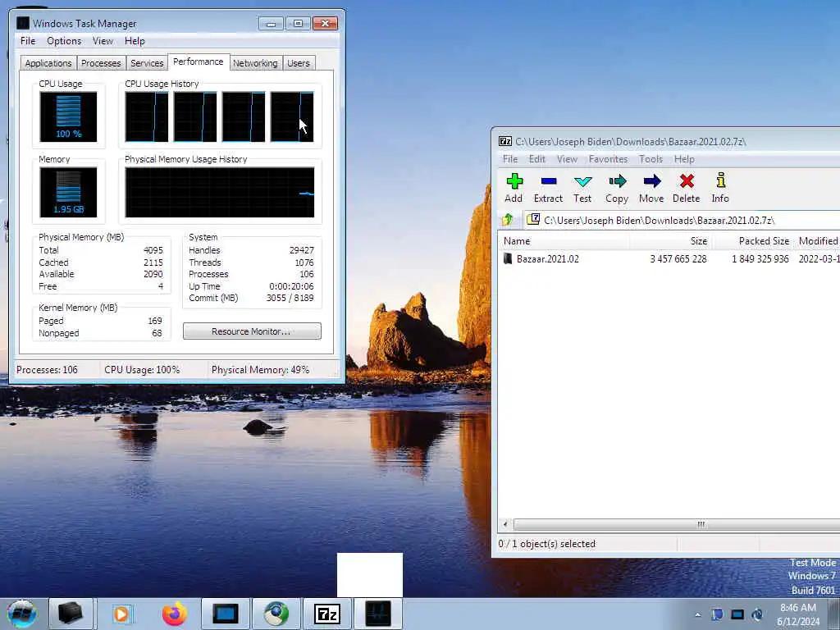
Task: Open 7-Zip Edit menu
Action: [x=536, y=159]
